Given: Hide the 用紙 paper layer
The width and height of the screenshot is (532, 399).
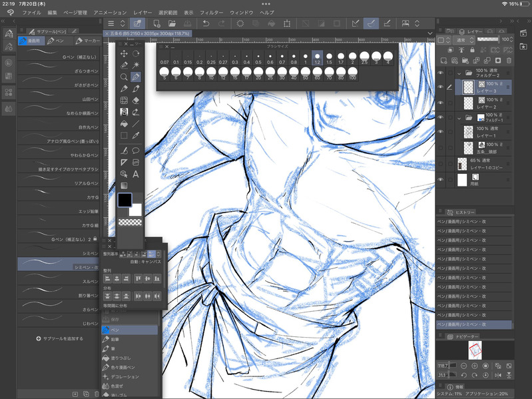Looking at the screenshot, I should [x=440, y=180].
